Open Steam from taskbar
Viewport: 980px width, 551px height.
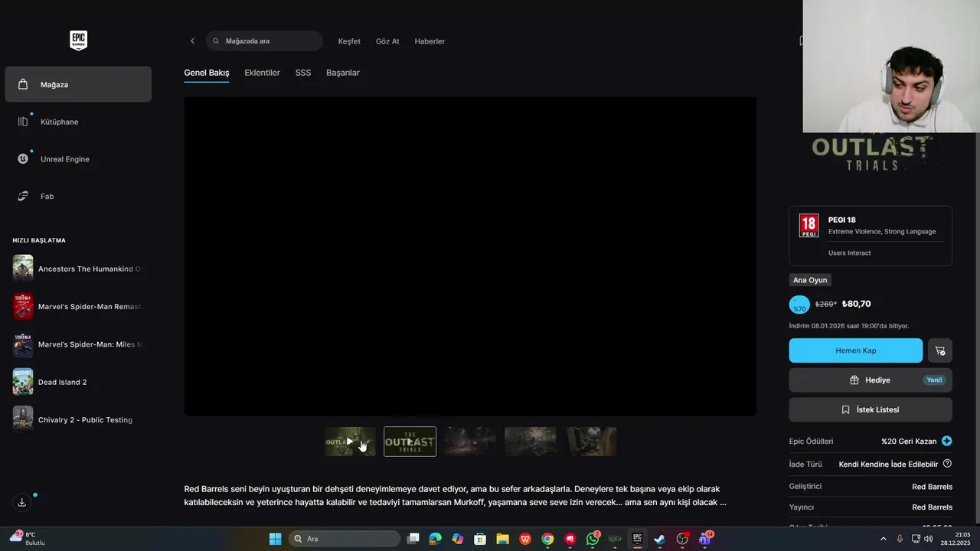tap(659, 539)
